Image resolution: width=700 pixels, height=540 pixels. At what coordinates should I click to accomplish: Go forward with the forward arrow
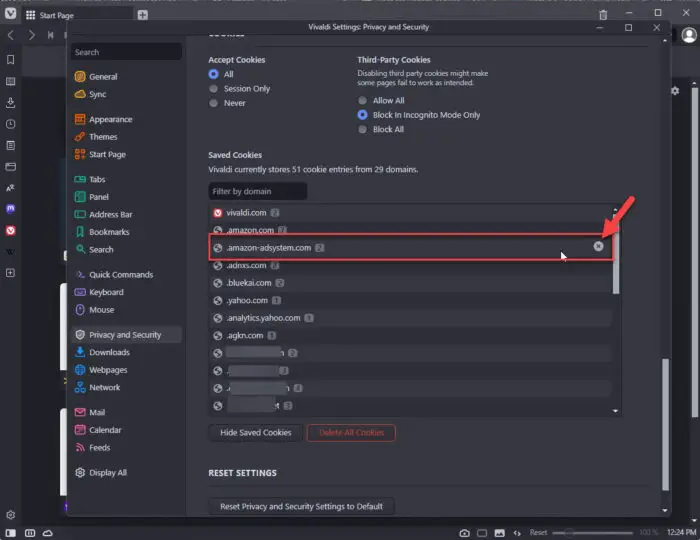pyautogui.click(x=31, y=35)
